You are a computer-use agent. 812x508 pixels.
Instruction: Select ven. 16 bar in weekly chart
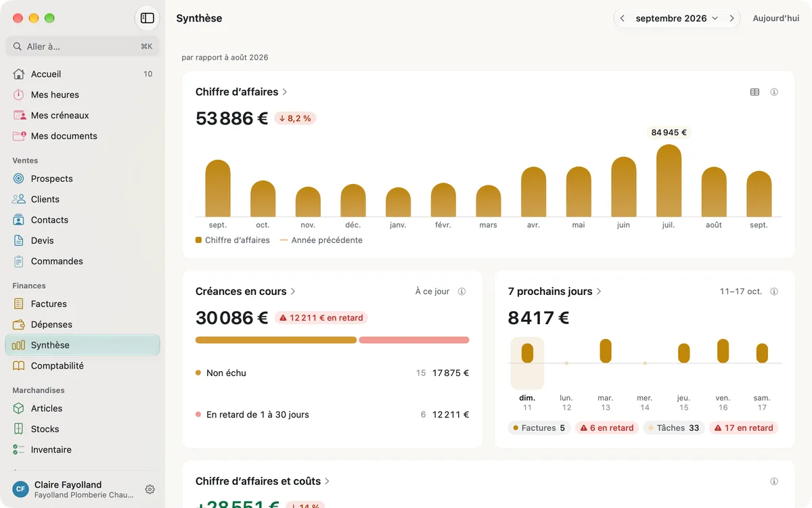click(723, 351)
